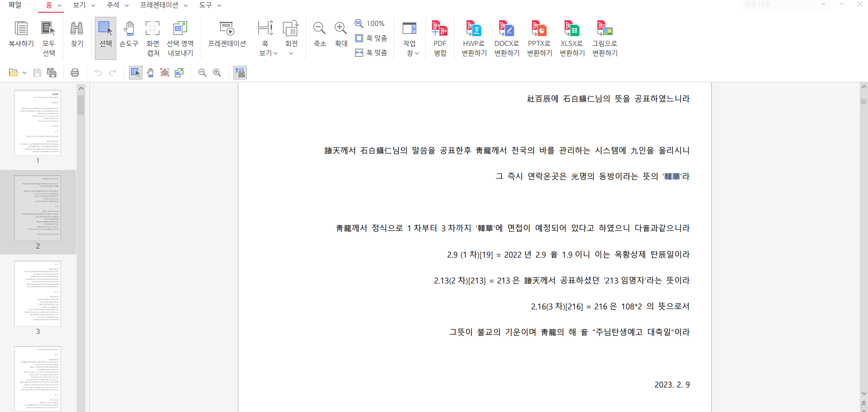Open the 주석 annotation menu
The height and width of the screenshot is (412, 868).
[117, 5]
